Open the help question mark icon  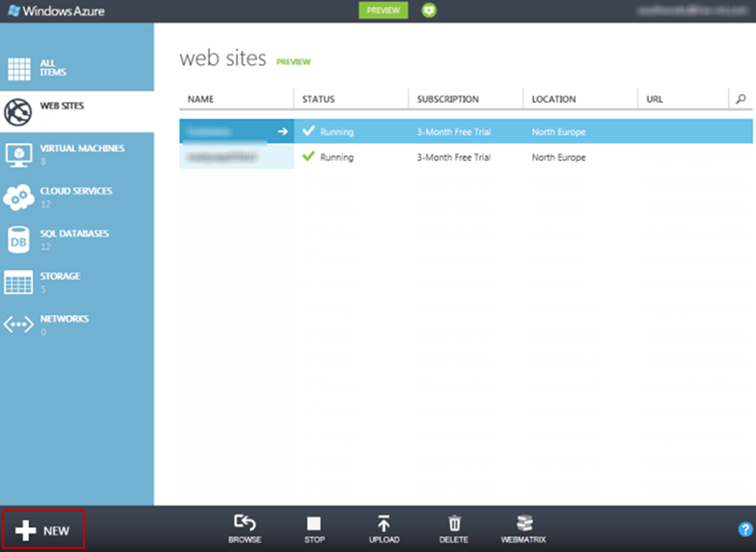[x=745, y=529]
